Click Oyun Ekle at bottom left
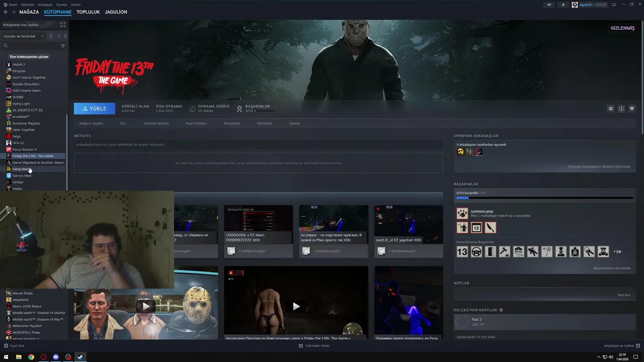Viewport: 644px width, 362px height. (x=14, y=346)
